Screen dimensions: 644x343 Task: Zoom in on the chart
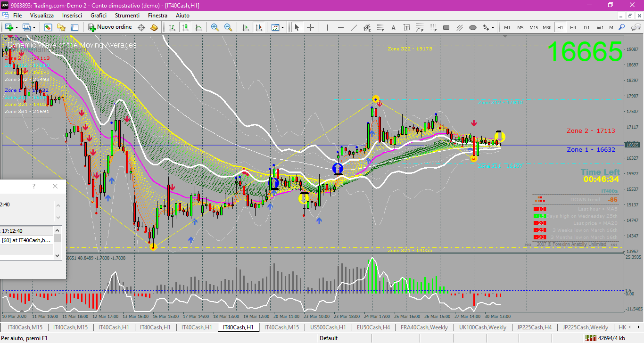pos(215,27)
